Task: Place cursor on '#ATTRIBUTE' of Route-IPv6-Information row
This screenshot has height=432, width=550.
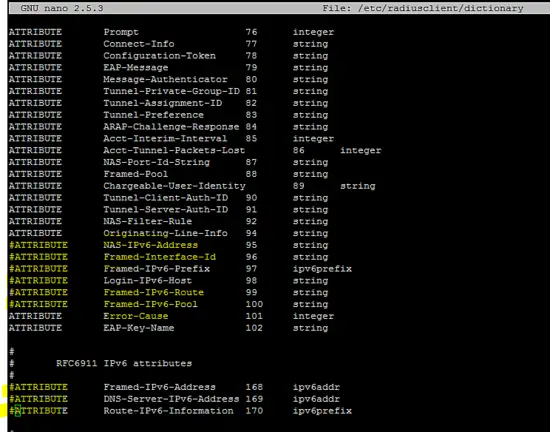Action: pos(39,411)
